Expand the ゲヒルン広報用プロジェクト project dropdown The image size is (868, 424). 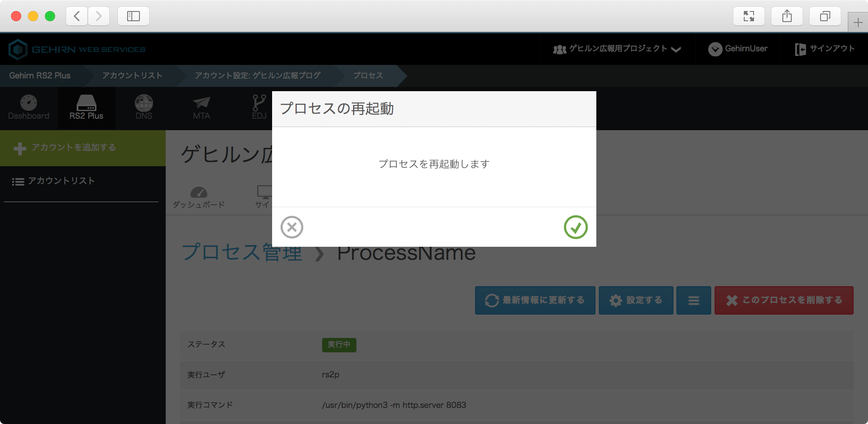[x=617, y=49]
